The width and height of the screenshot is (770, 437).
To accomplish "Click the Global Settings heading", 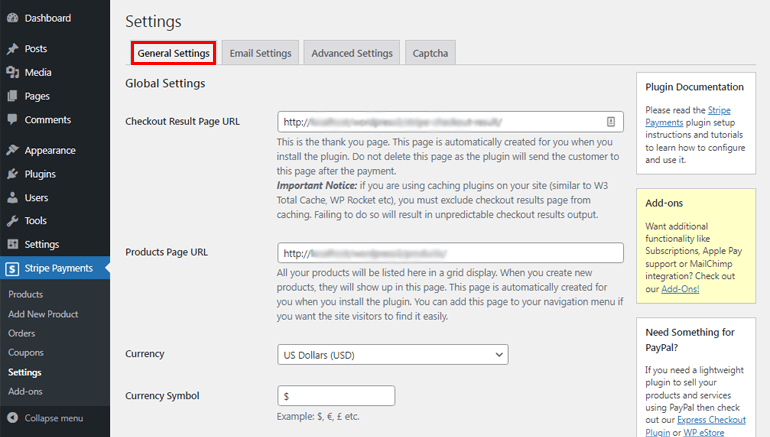I will coord(165,83).
